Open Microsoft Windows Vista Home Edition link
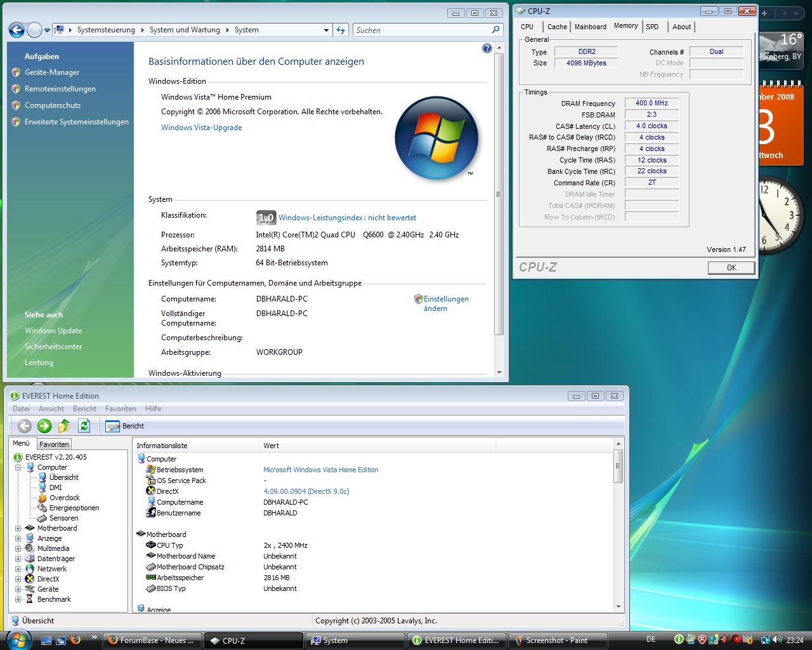812x650 pixels. tap(320, 470)
